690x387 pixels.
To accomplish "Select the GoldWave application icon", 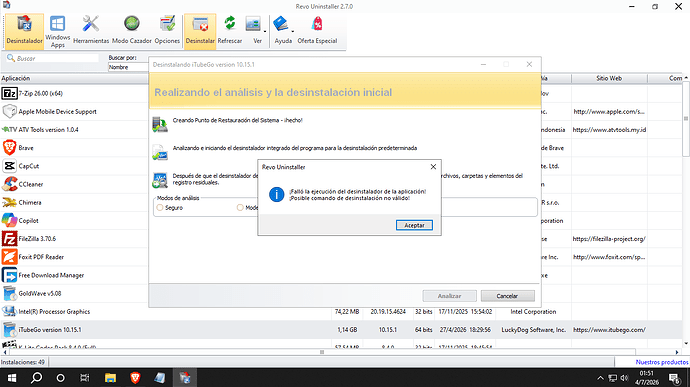I will [9, 293].
